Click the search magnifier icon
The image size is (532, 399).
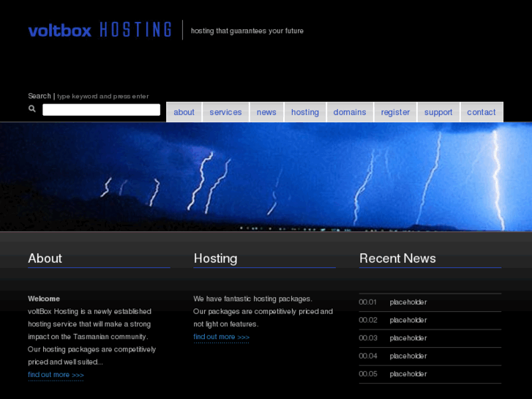pyautogui.click(x=32, y=109)
